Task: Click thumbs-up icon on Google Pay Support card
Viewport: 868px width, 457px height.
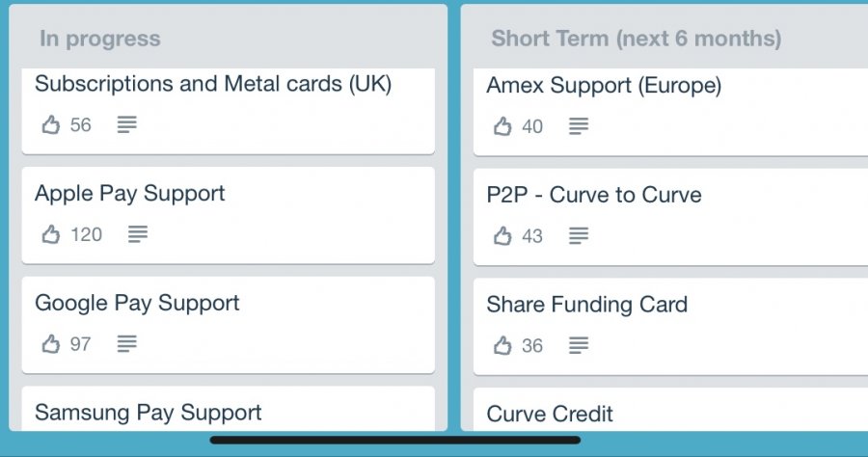Action: point(50,344)
